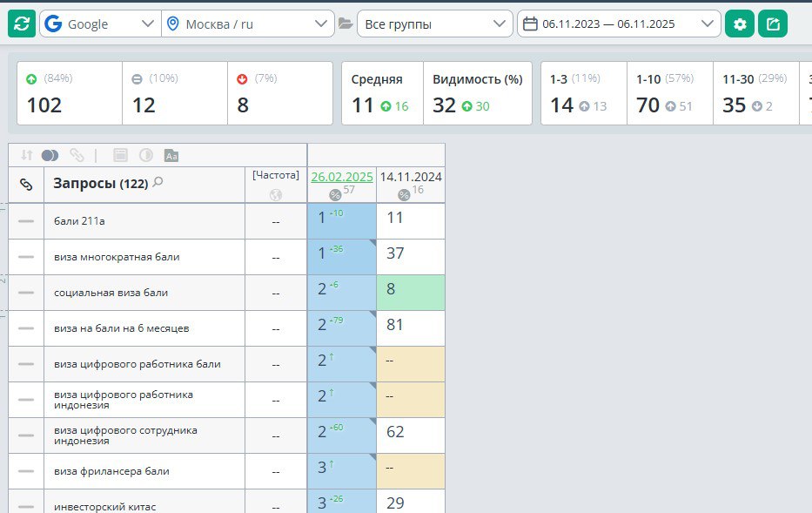Click the green cell with position 8
The height and width of the screenshot is (513, 812).
click(x=410, y=293)
